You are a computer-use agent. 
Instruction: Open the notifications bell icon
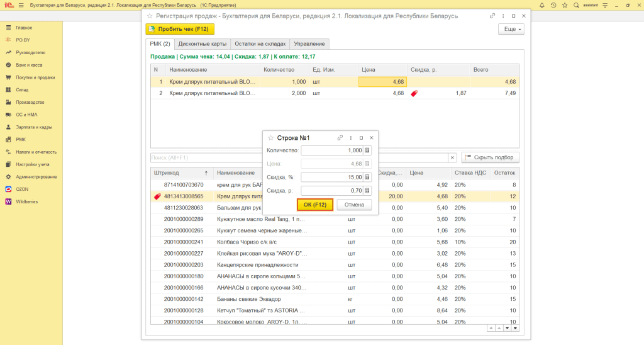[x=541, y=5]
